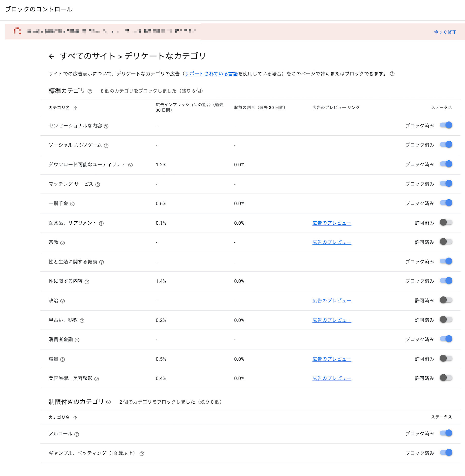This screenshot has width=465, height=476.
Task: Open help icon for センセーショナルな内容
Action: 106,126
